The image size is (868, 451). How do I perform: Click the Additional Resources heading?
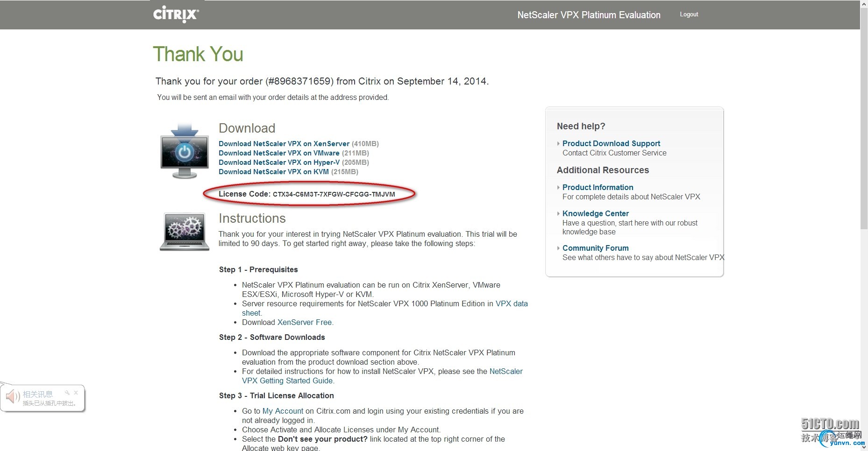click(x=603, y=170)
